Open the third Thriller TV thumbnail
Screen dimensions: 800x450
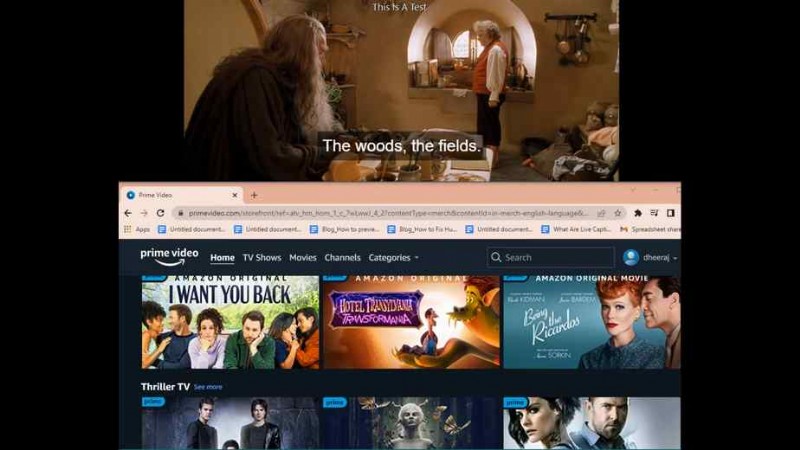point(592,423)
